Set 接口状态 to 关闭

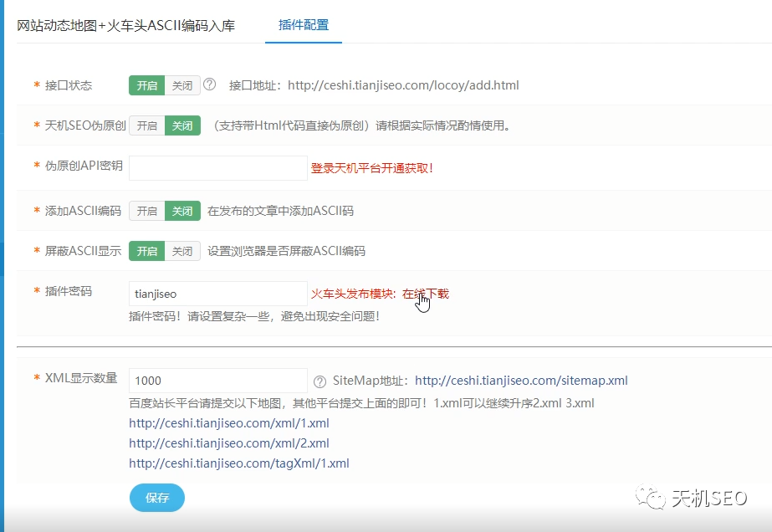(182, 85)
